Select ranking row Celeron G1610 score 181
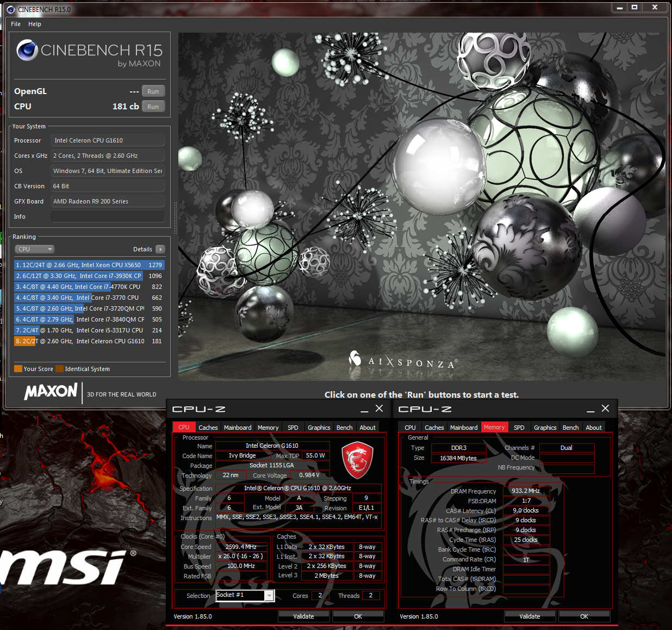The width and height of the screenshot is (672, 630). pyautogui.click(x=90, y=341)
